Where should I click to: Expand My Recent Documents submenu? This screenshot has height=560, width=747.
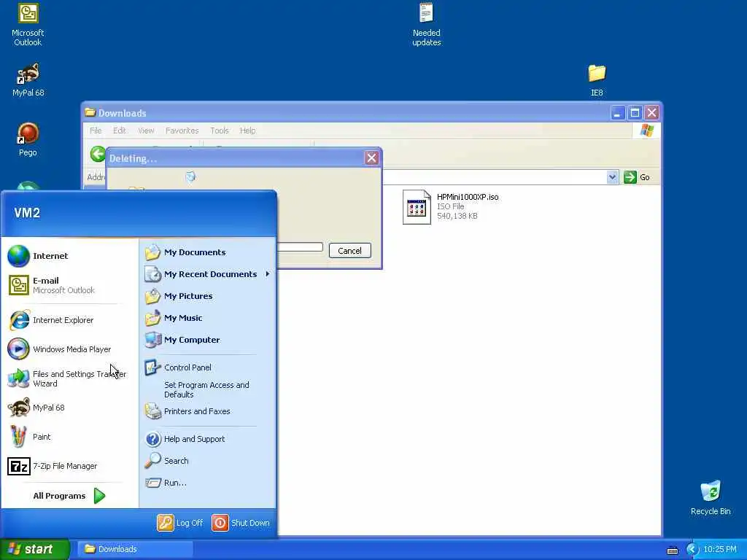tap(208, 274)
